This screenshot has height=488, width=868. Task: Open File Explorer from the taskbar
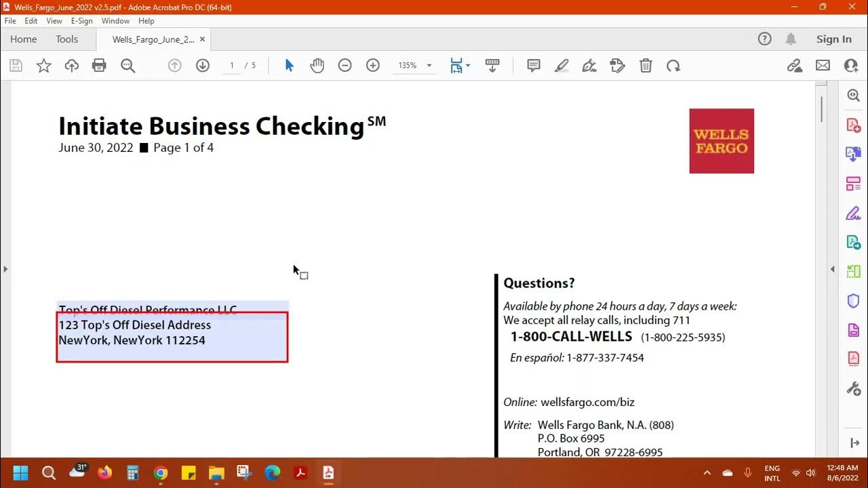(216, 472)
